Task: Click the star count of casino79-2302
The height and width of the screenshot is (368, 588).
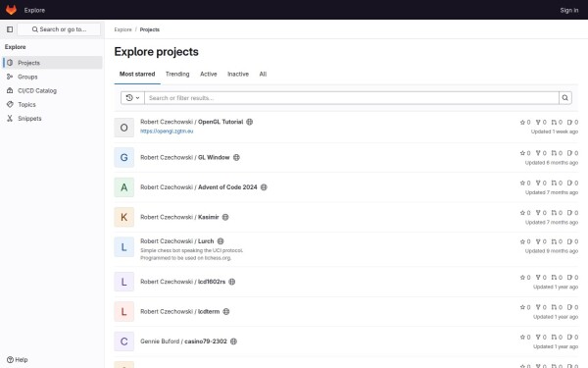Action: (x=525, y=338)
